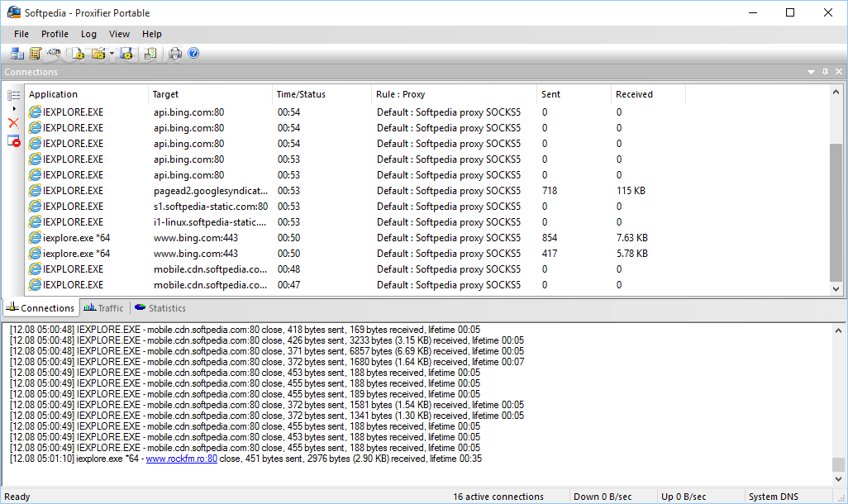Open the Name Resolution settings
The width and height of the screenshot is (848, 504).
54,53
